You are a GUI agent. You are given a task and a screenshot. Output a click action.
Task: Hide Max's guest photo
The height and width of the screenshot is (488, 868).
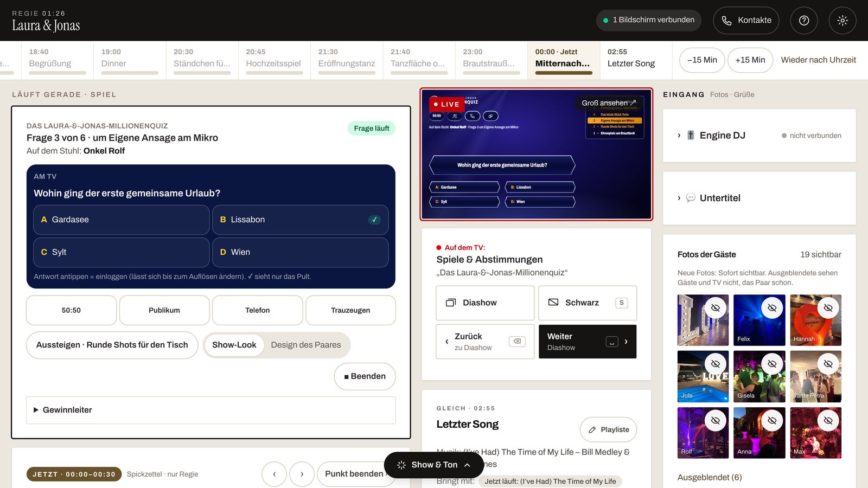coord(828,420)
